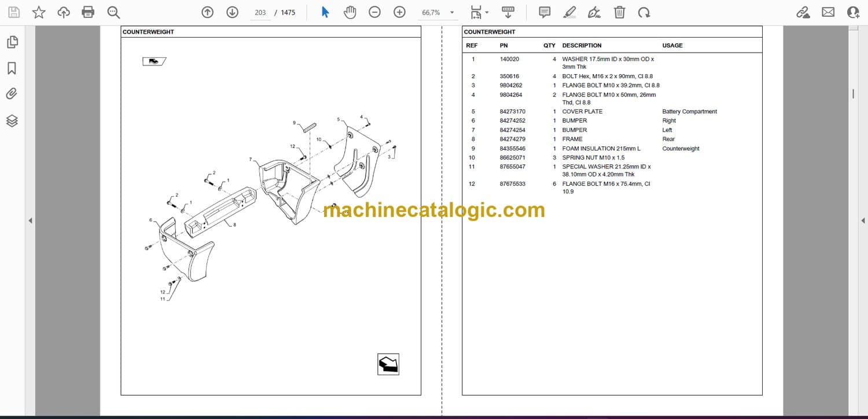Show the page thumbnails panel
Viewport: 868px width, 419px height.
12,42
